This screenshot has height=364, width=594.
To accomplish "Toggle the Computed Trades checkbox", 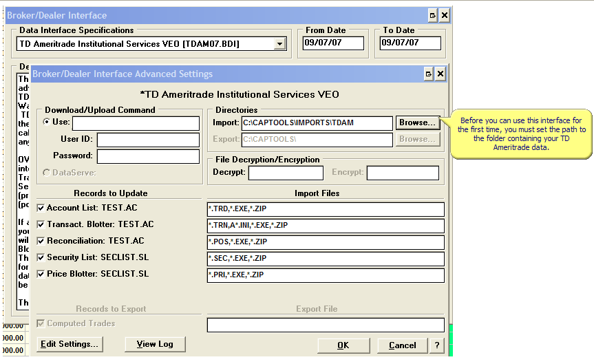I will tap(41, 323).
